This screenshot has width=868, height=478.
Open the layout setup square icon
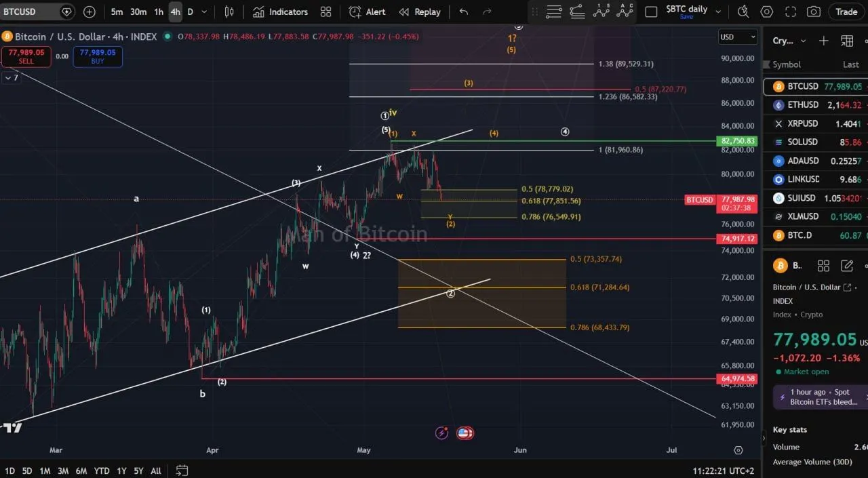[651, 12]
